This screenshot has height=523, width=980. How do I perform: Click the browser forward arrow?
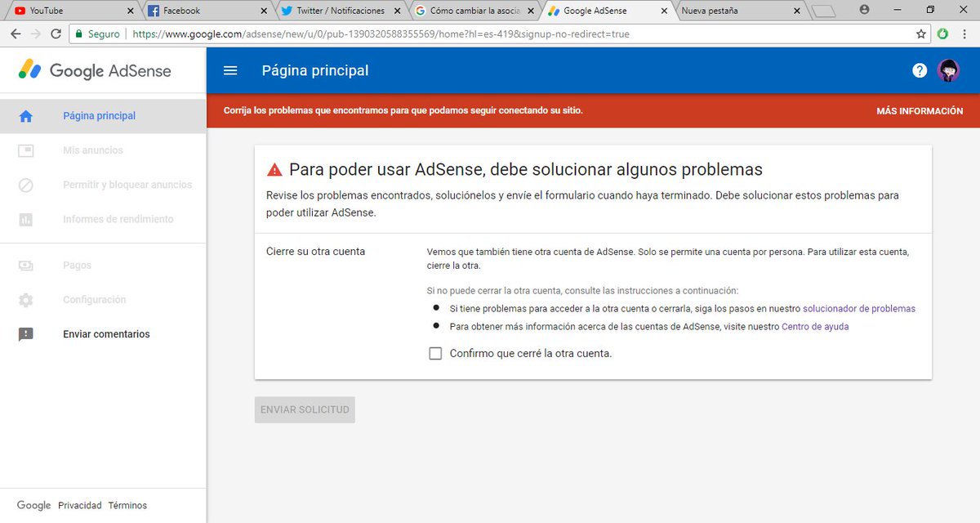point(36,34)
